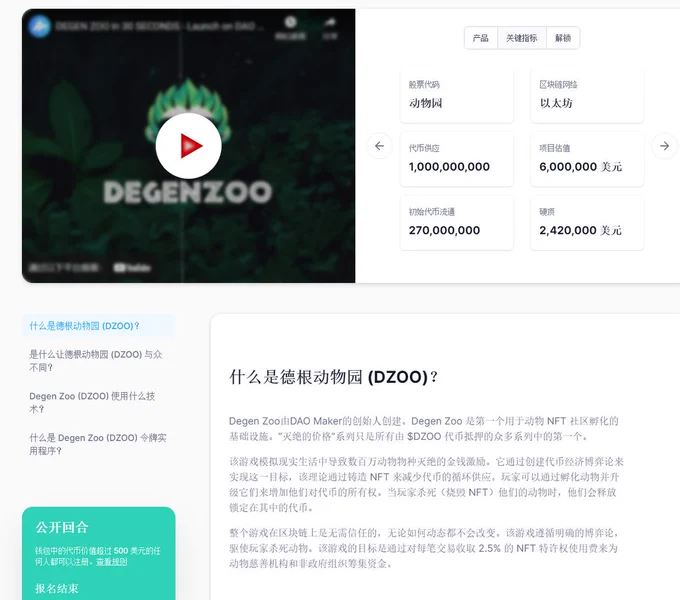Click the watch later clock icon
Screen dimensions: 680x600
pyautogui.click(x=290, y=22)
